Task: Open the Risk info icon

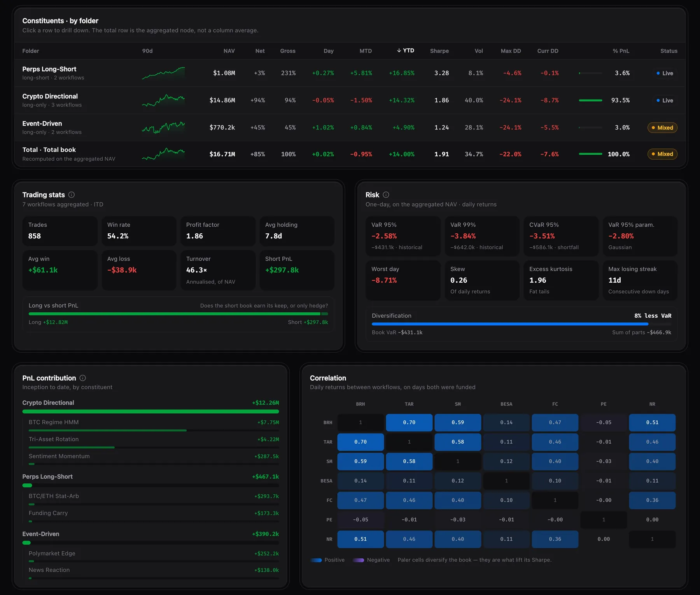Action: click(386, 195)
